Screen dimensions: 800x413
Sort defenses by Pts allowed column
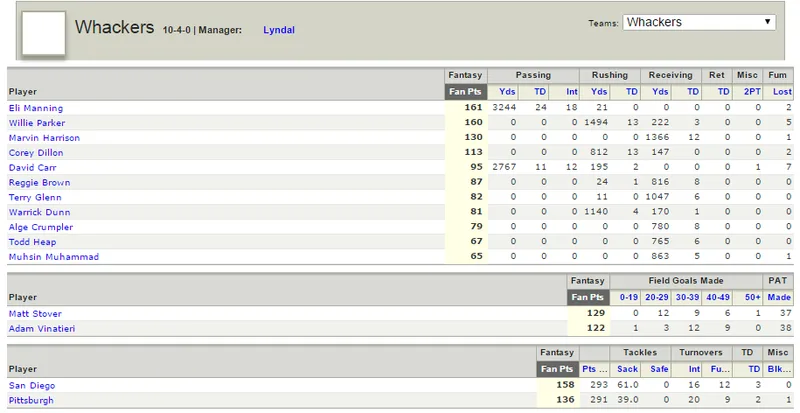595,369
